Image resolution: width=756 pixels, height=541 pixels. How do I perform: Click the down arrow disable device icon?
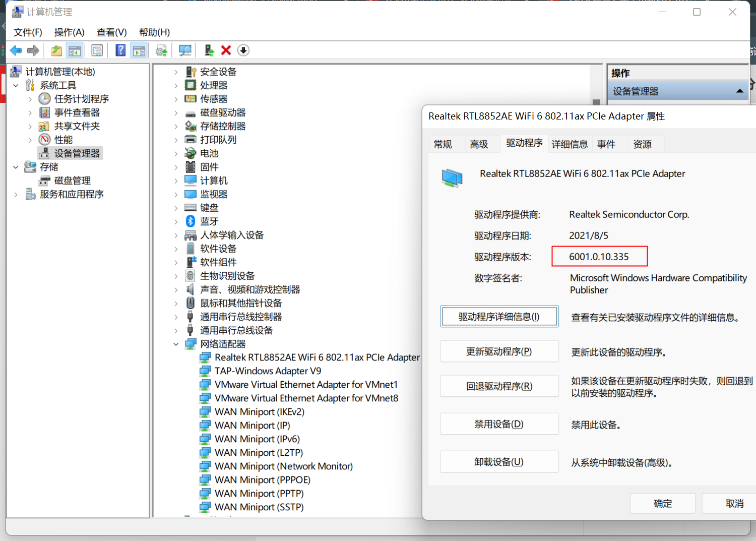(x=243, y=50)
